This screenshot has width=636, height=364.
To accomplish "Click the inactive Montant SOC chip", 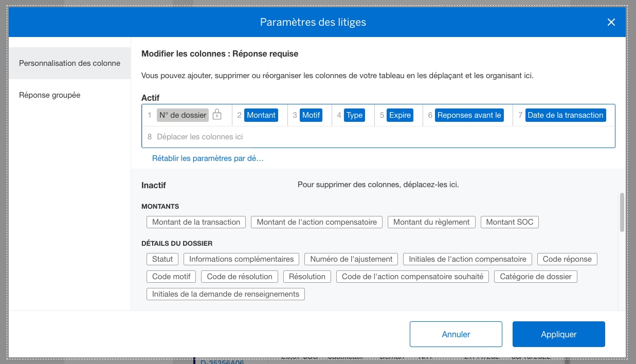I will point(510,222).
